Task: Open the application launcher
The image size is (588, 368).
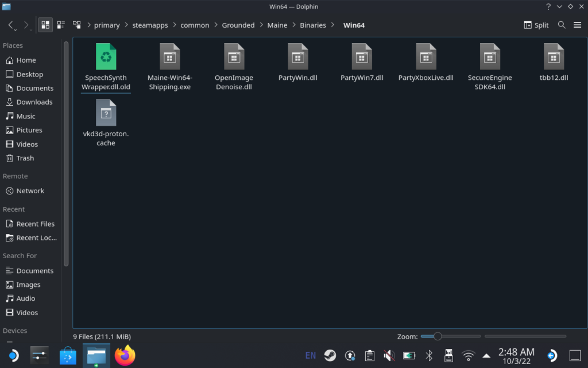Action: [x=13, y=355]
